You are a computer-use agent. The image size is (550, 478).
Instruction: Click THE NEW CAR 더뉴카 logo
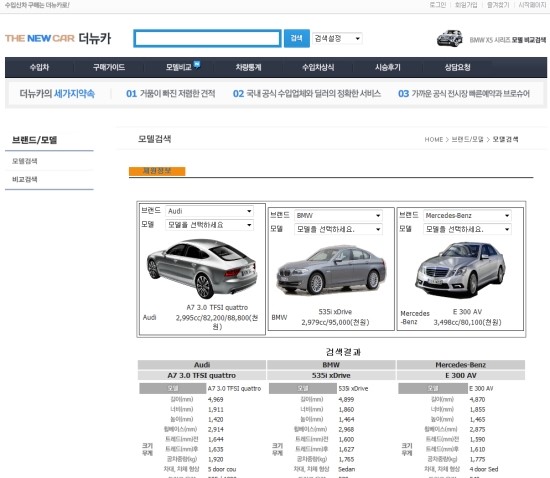click(58, 38)
